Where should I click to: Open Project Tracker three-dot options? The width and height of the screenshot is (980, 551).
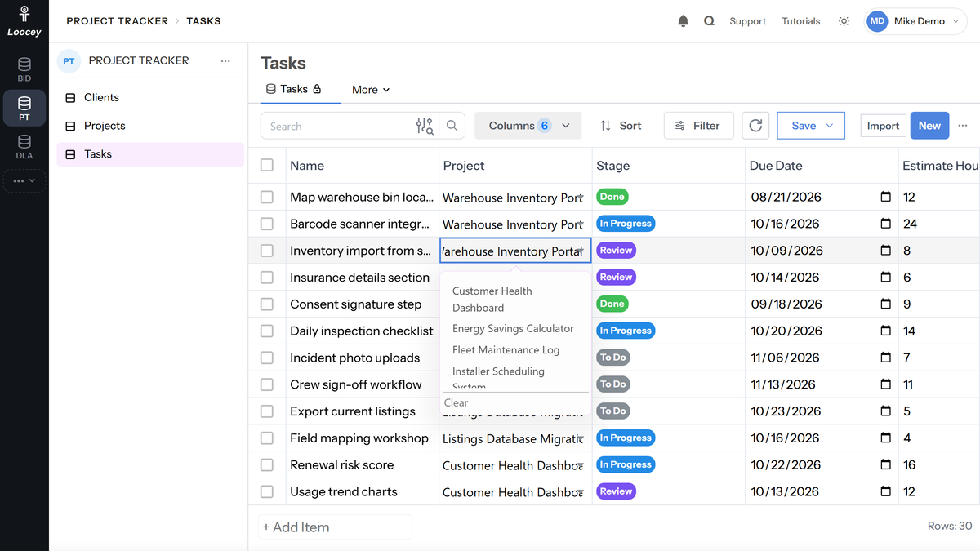point(225,61)
